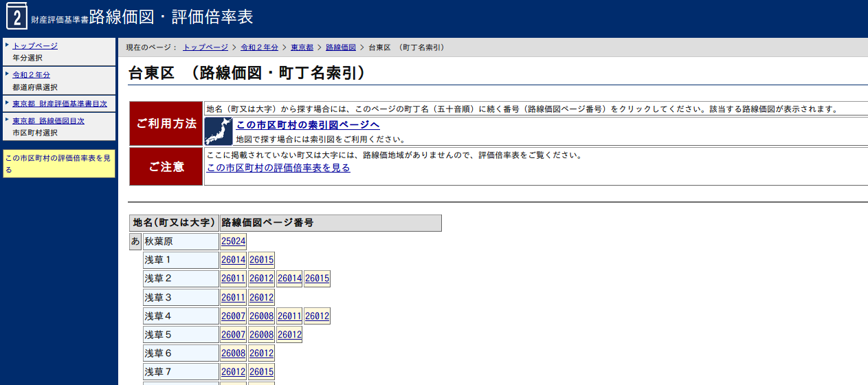This screenshot has width=868, height=385.
Task: Open 評価倍率表を見る link in the ご注意 box
Action: pos(278,168)
